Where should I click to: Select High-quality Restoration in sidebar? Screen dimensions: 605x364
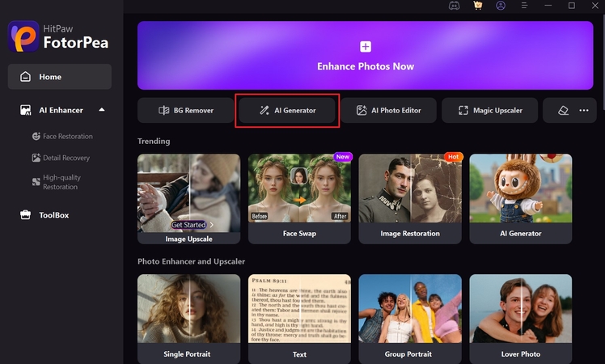coord(57,182)
